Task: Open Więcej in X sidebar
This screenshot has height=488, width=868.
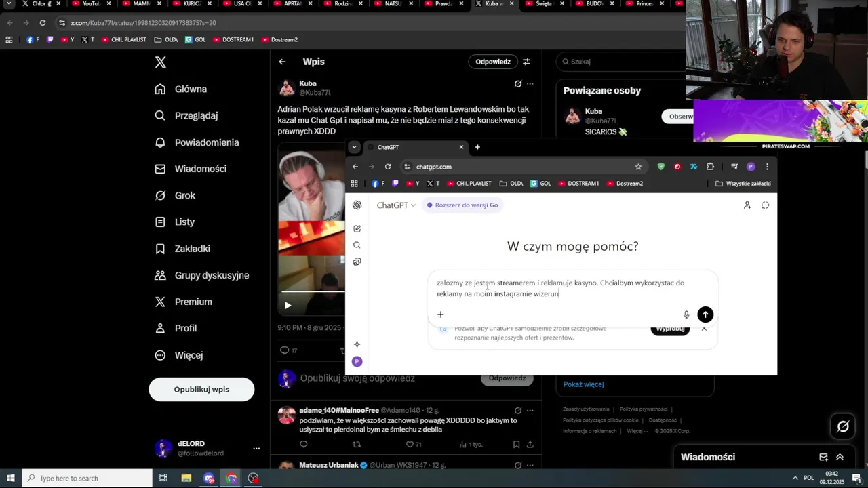Action: point(178,355)
